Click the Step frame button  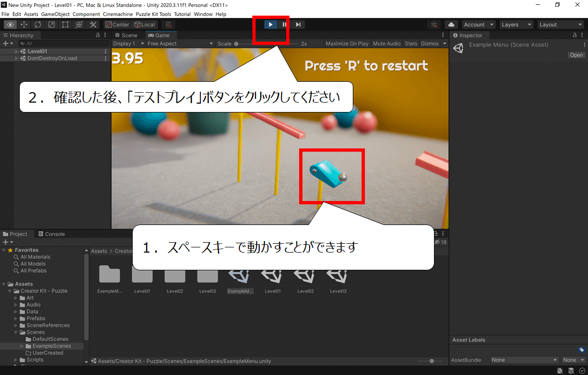[298, 25]
